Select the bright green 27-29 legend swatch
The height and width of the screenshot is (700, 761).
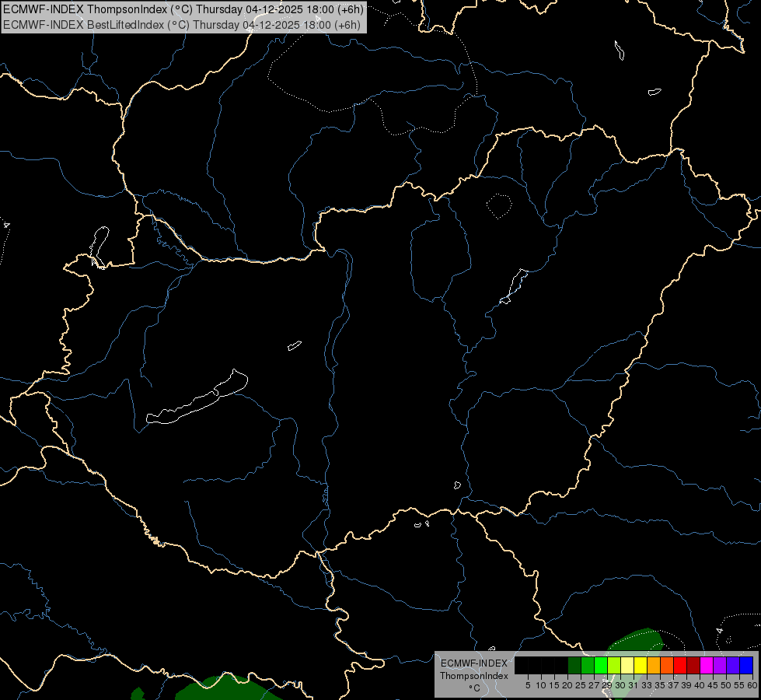click(x=601, y=665)
